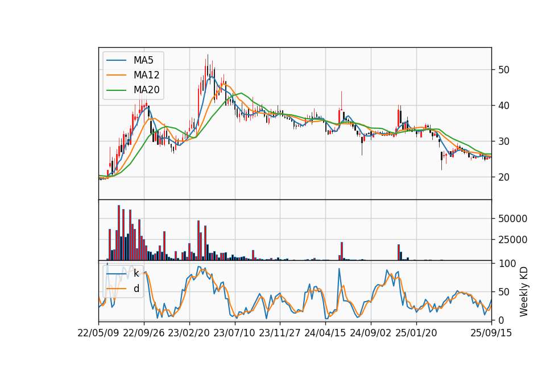Click the 23/02/20 date axis label
This screenshot has width=546, height=392.
pos(189,333)
